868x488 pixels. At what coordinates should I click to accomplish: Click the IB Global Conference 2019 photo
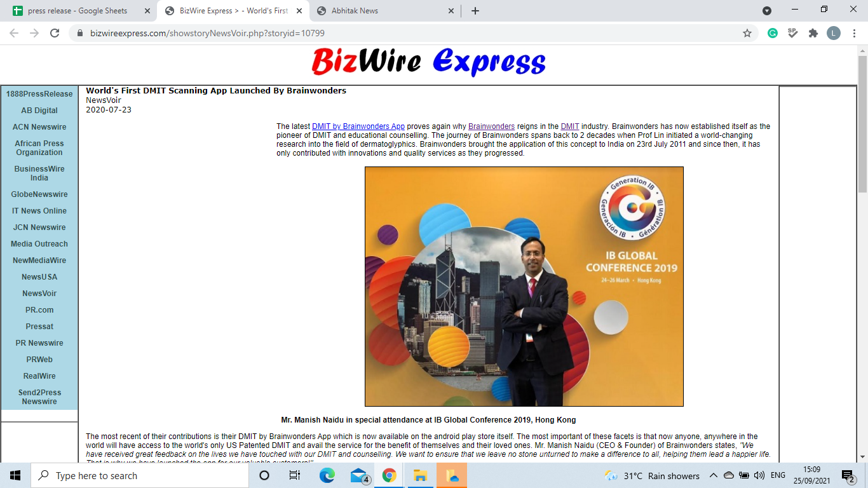point(524,287)
